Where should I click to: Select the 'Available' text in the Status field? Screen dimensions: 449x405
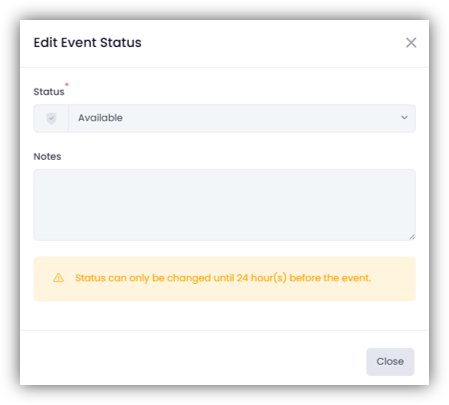[100, 118]
